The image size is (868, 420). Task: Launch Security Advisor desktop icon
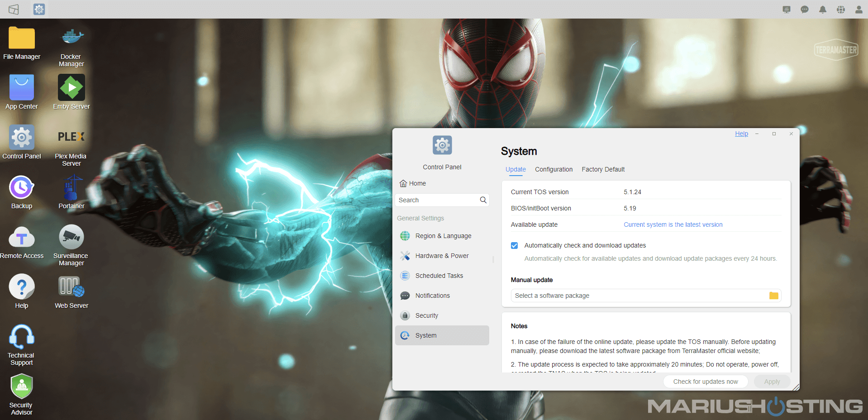(x=22, y=395)
